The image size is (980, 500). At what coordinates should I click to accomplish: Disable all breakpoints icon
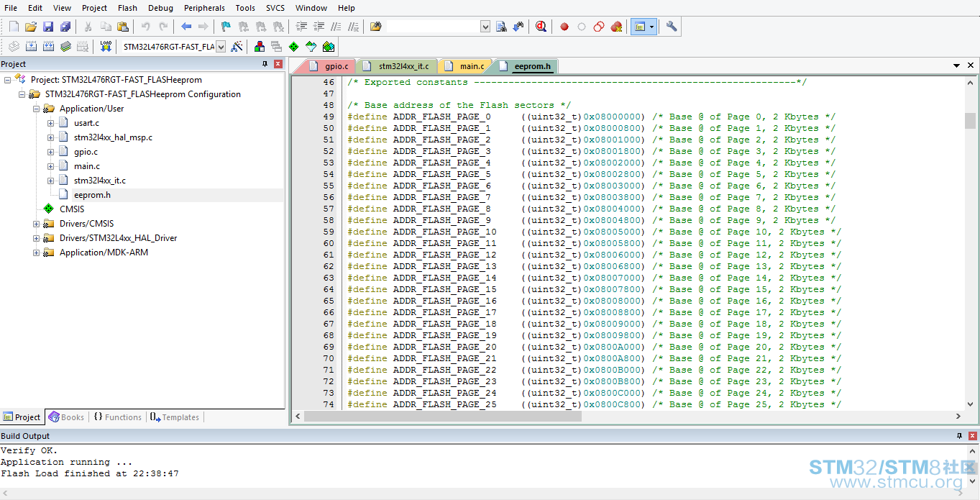[x=599, y=27]
